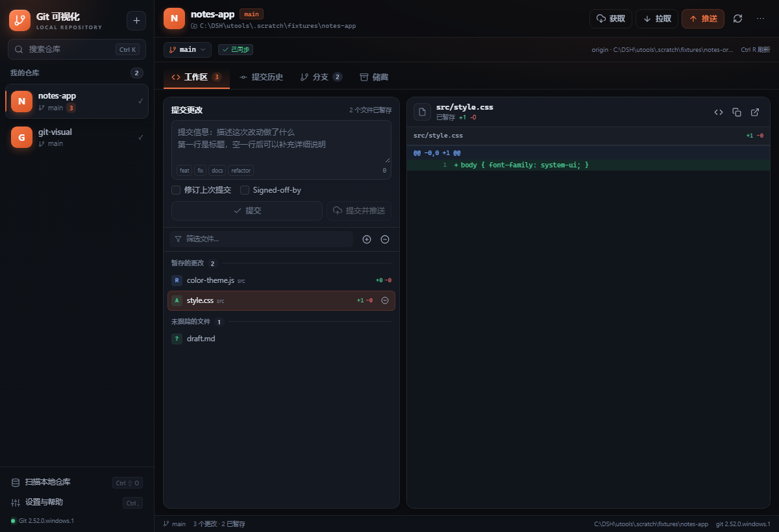Image resolution: width=779 pixels, height=532 pixels.
Task: Open the 提交历史 tab
Action: coord(262,77)
